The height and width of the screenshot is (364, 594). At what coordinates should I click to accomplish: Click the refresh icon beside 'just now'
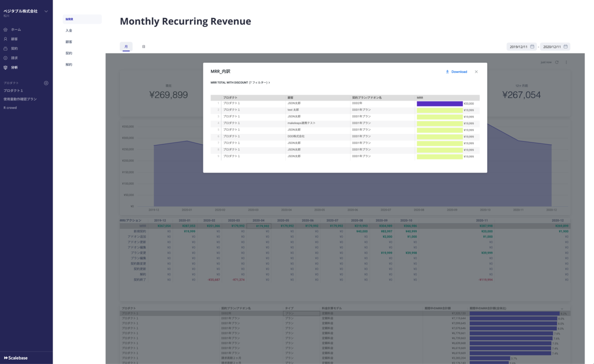point(557,62)
